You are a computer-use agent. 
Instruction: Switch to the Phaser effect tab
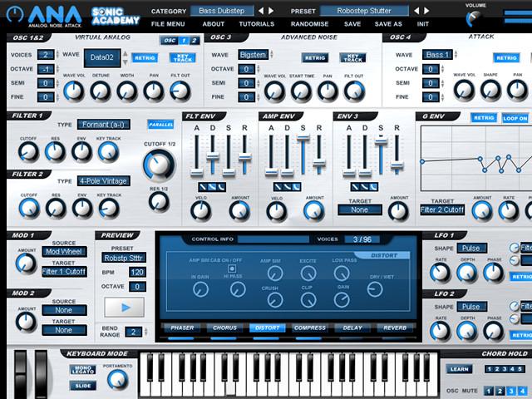tap(182, 328)
